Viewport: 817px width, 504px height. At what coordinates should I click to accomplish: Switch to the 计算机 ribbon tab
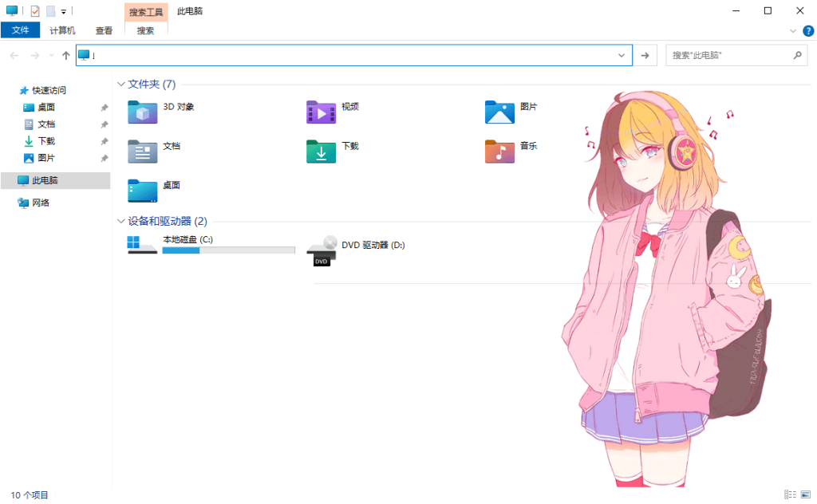62,31
